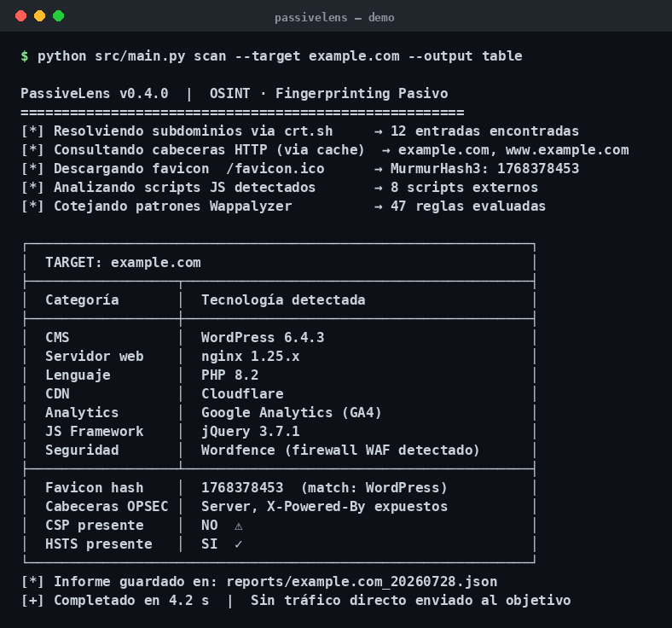Click 'Google Analytics (GA4)' cell
The width and height of the screenshot is (672, 628).
tap(292, 412)
